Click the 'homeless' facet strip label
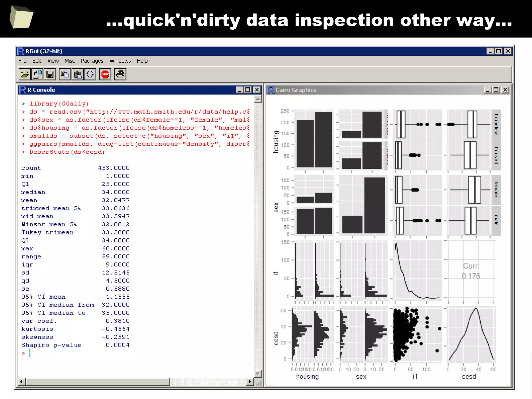 [496, 124]
